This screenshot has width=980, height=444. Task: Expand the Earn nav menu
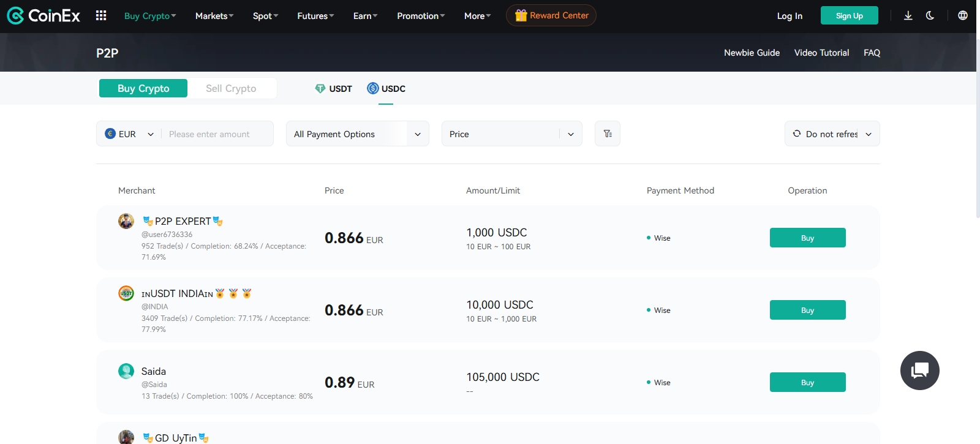pyautogui.click(x=366, y=16)
